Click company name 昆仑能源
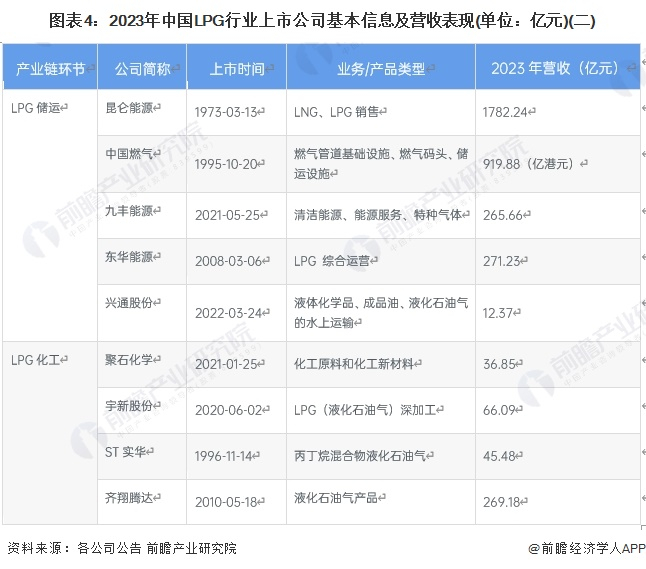The image size is (646, 569). [129, 108]
